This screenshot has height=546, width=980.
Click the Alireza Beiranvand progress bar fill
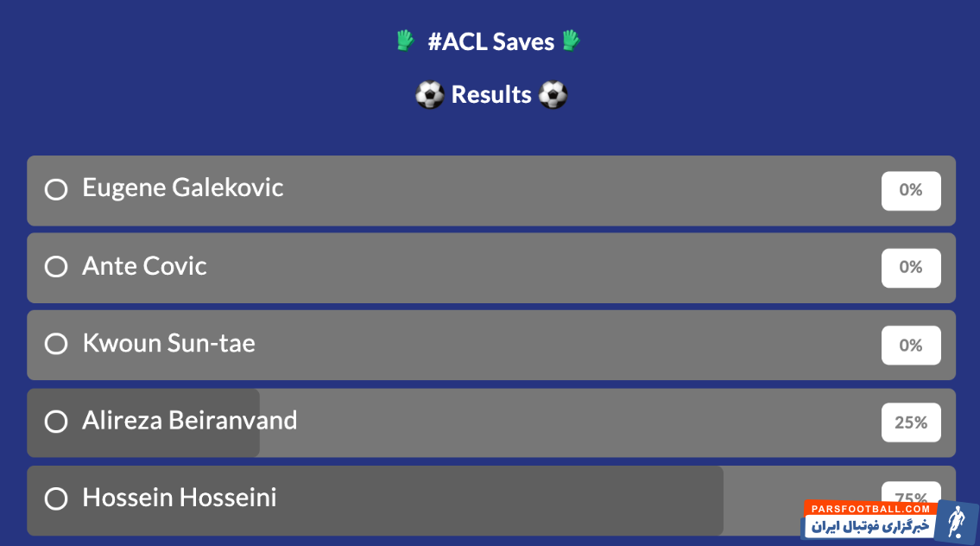point(143,422)
